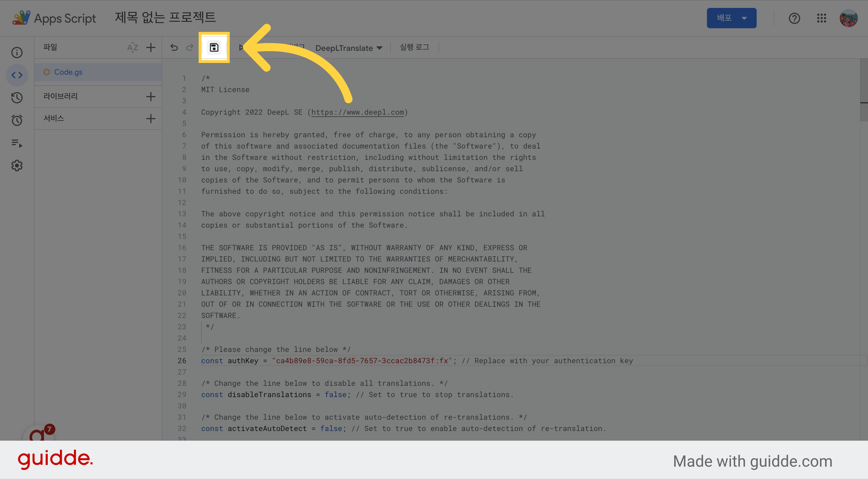Open the https://www.deepl.com link in code
Image resolution: width=868 pixels, height=479 pixels.
coord(357,112)
